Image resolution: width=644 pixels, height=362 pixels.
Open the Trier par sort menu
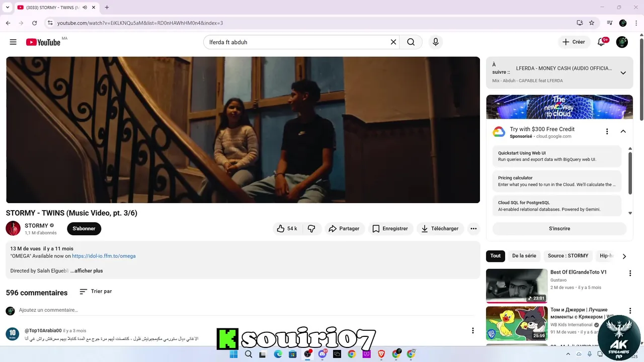pos(96,292)
